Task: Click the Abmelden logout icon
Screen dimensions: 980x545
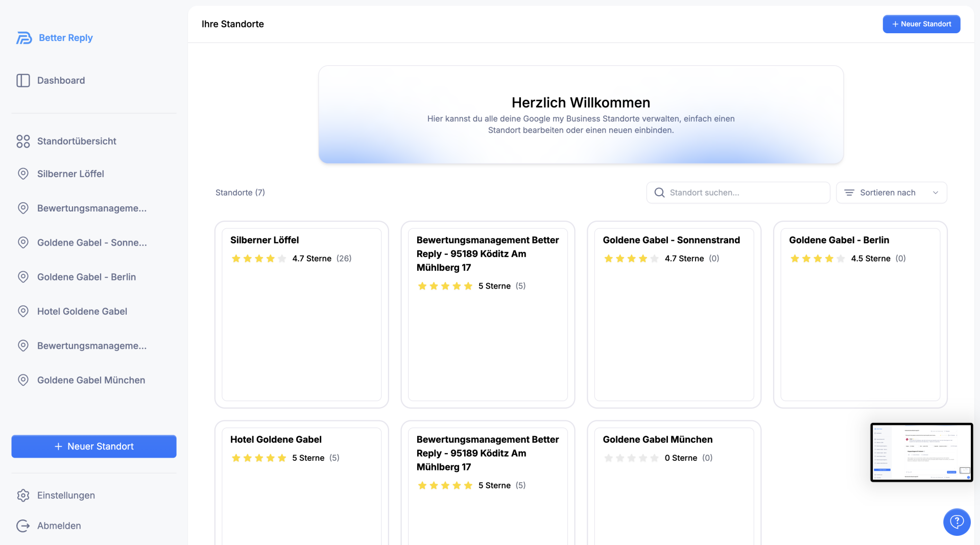Action: pos(23,526)
